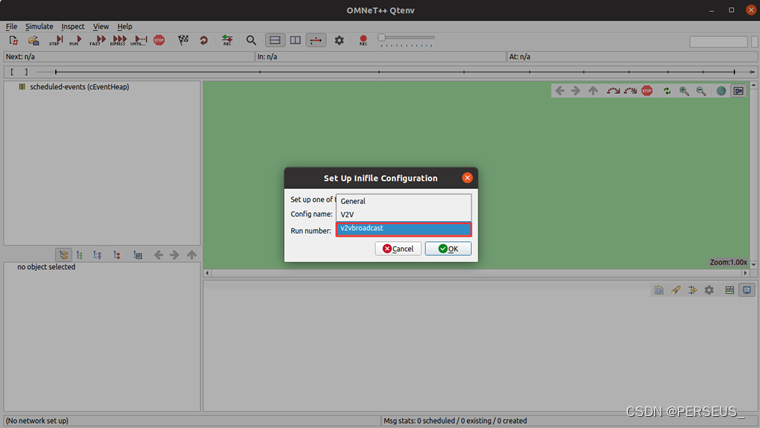Confirm with OK button
Screen dimensions: 760x428
(448, 249)
